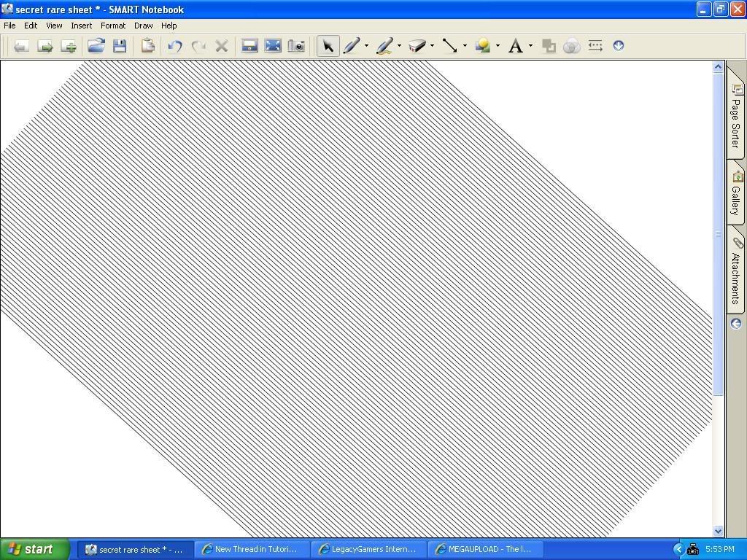747x560 pixels.
Task: Activate the Select arrow tool
Action: click(328, 45)
